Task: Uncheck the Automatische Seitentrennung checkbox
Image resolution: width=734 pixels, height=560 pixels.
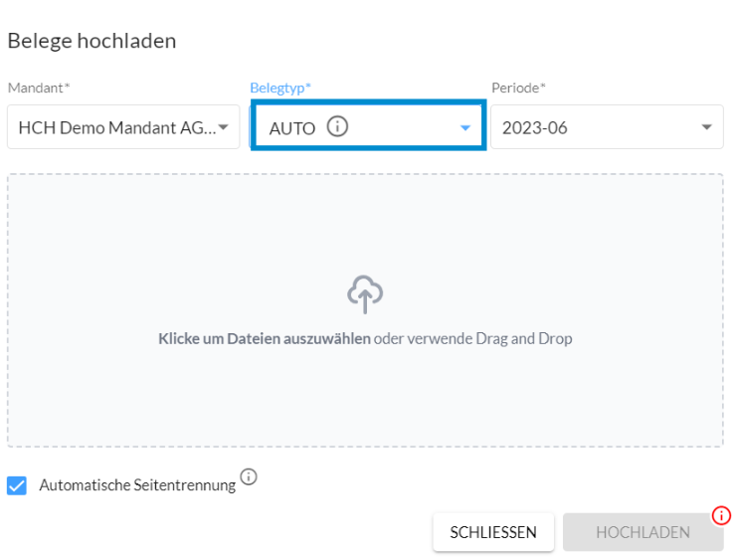Action: (x=17, y=485)
